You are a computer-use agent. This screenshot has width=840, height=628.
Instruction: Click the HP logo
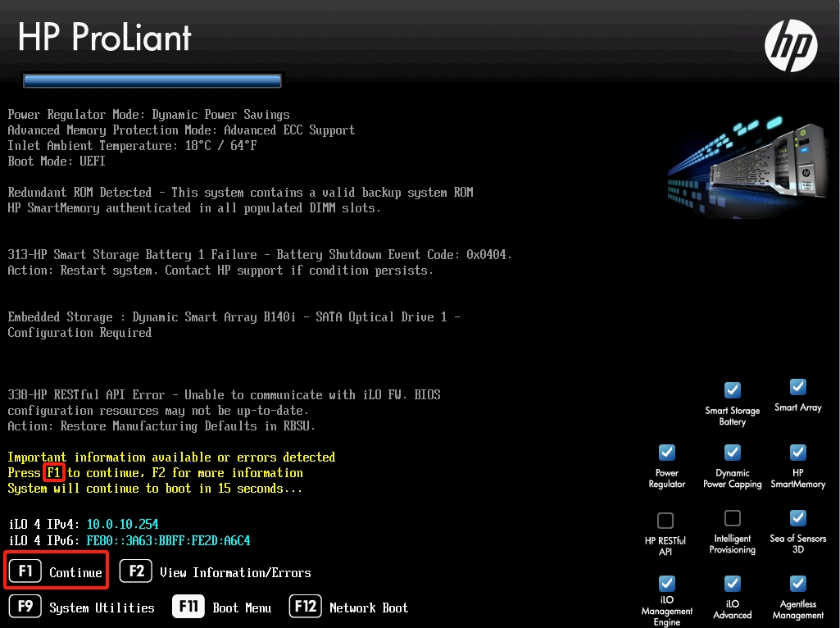pyautogui.click(x=791, y=45)
